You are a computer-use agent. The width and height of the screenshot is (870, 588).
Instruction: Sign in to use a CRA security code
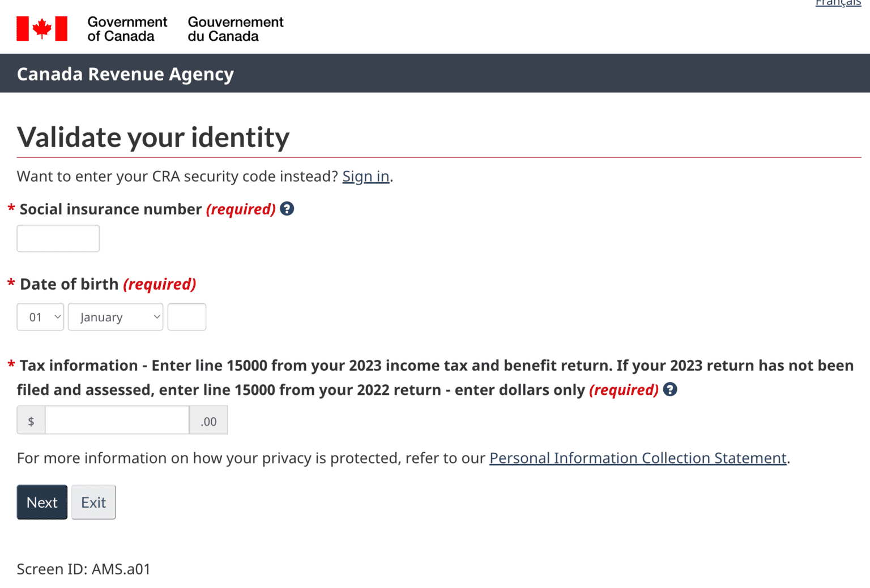[x=365, y=176]
